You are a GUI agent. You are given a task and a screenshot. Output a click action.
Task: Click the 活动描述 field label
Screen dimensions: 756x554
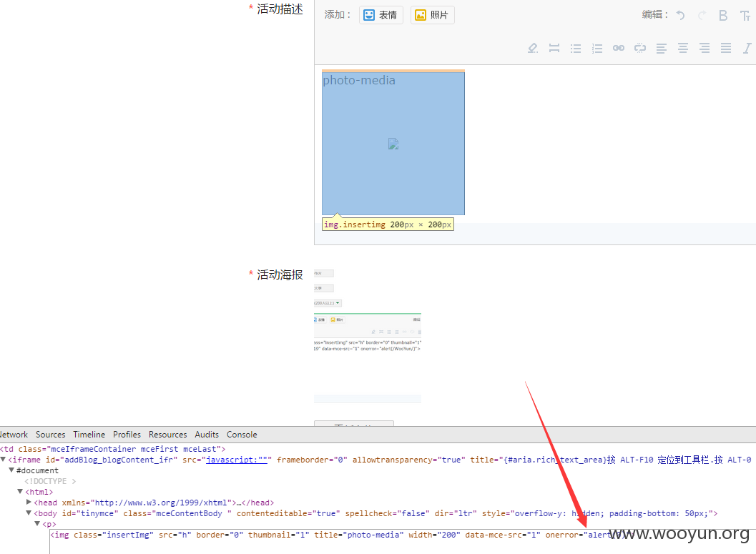coord(280,9)
